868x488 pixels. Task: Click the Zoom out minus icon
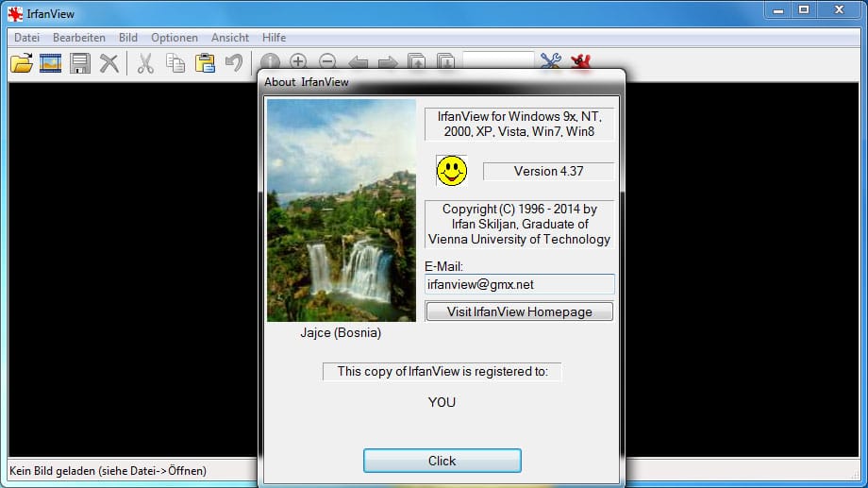click(327, 61)
